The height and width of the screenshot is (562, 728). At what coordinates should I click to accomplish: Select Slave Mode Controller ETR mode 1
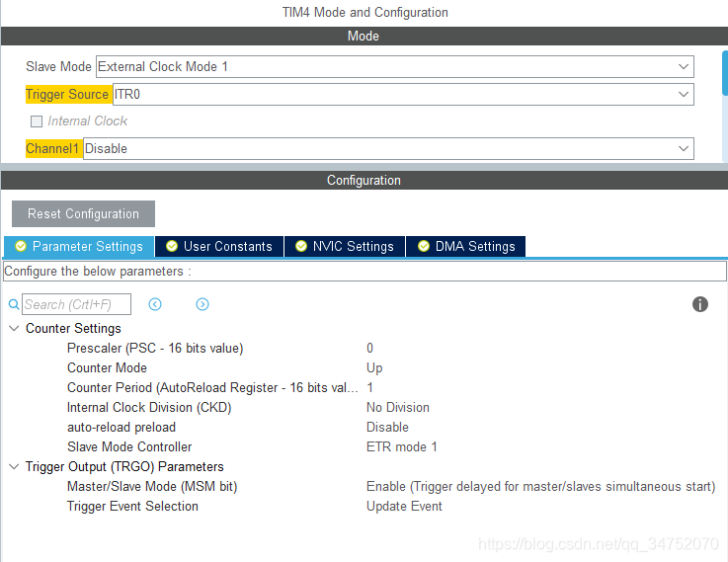402,446
